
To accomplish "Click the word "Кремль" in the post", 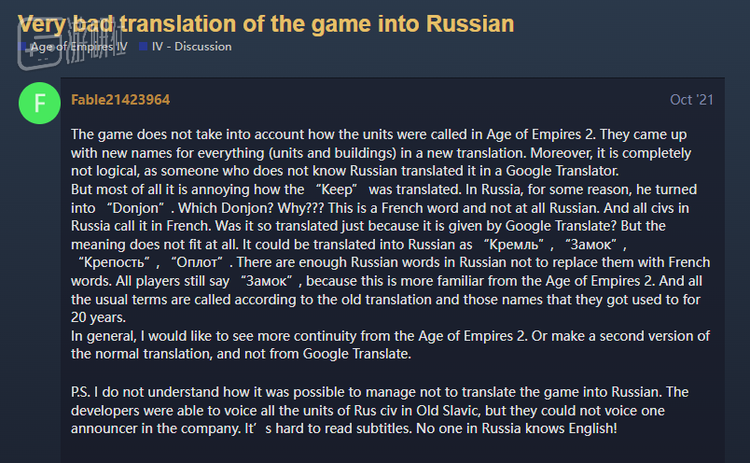I will tap(514, 244).
